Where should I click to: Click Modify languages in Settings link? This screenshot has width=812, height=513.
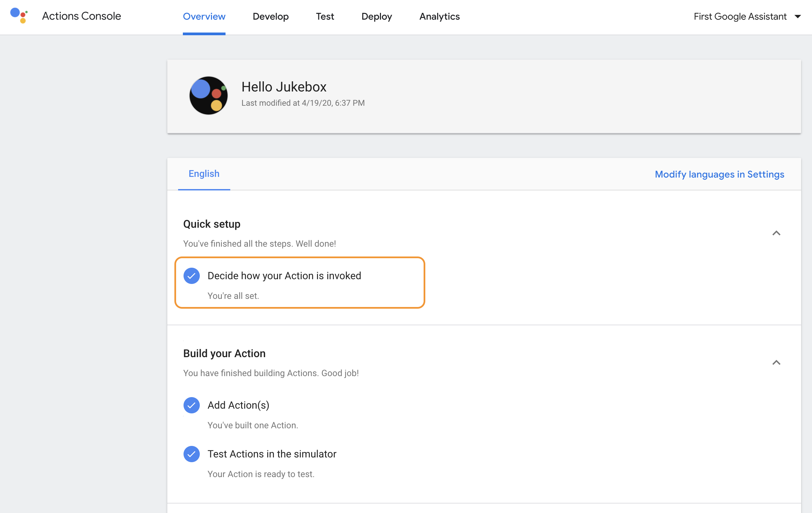tap(720, 174)
